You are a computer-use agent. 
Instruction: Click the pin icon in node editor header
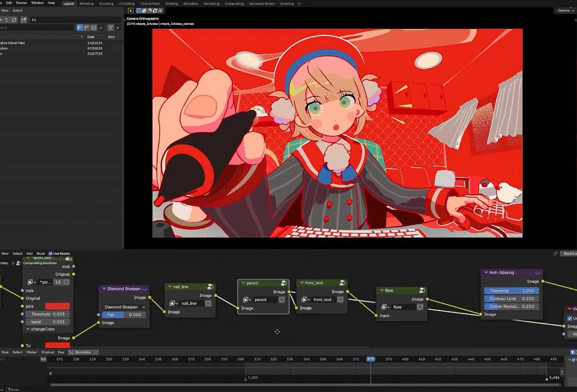(556, 253)
